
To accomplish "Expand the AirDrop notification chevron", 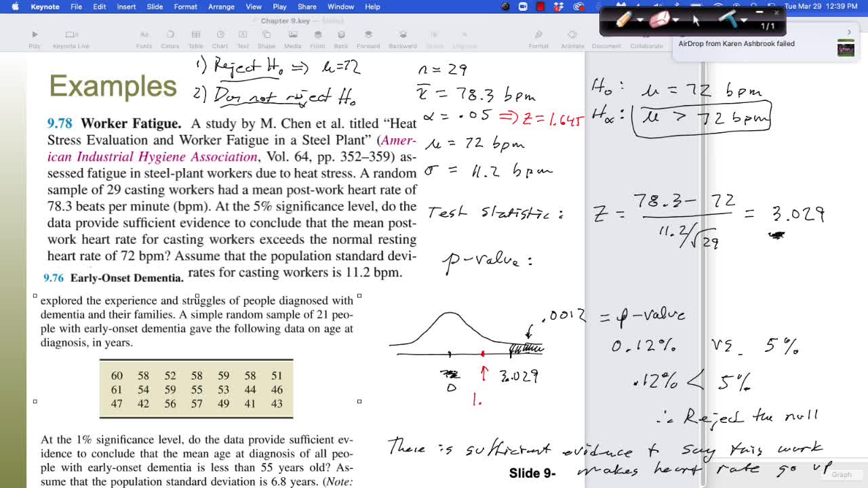I will pos(849,32).
